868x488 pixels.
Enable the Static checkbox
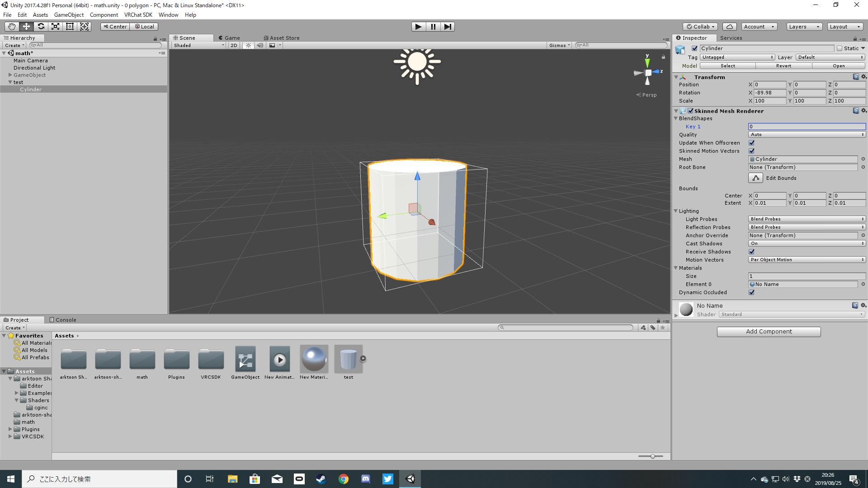pyautogui.click(x=840, y=48)
